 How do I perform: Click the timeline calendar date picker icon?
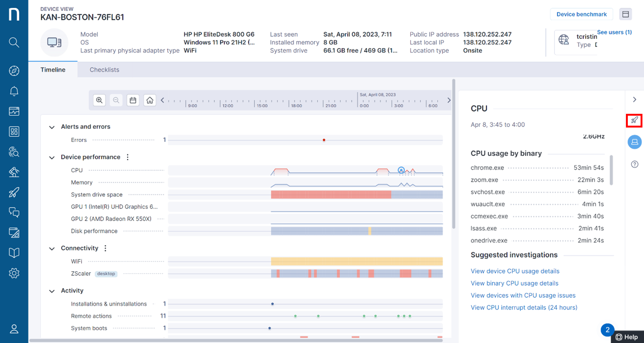133,100
